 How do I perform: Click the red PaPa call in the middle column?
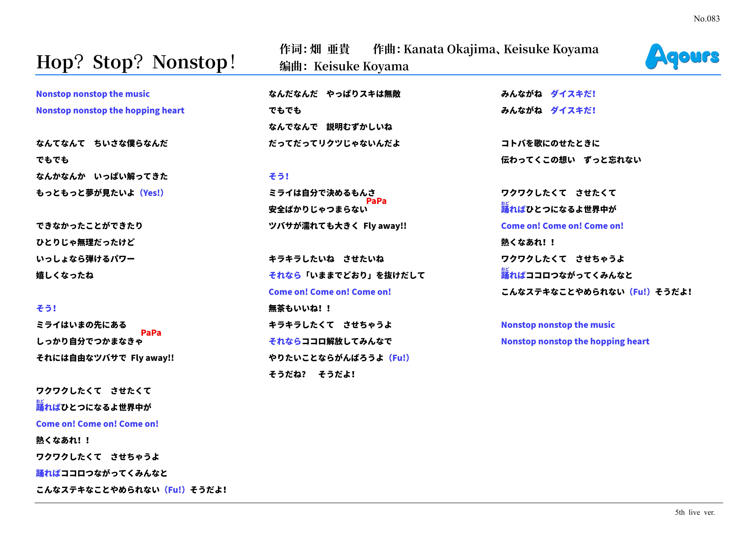(x=376, y=201)
